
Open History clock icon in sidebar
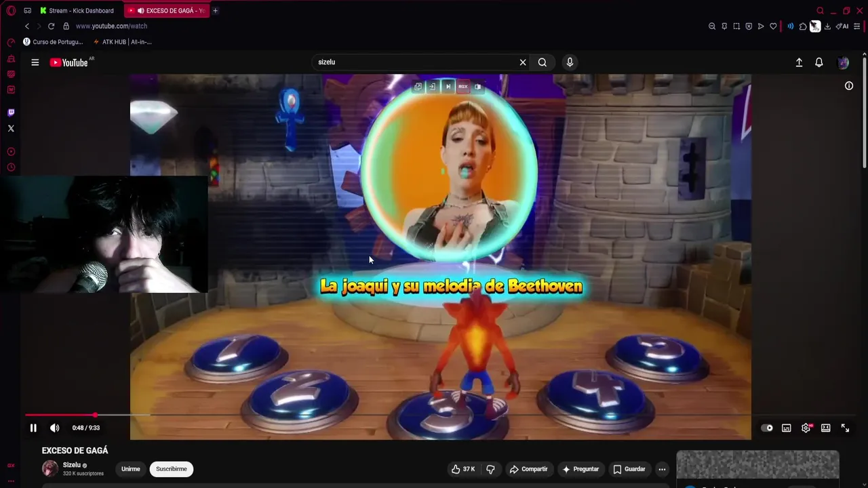coord(11,167)
